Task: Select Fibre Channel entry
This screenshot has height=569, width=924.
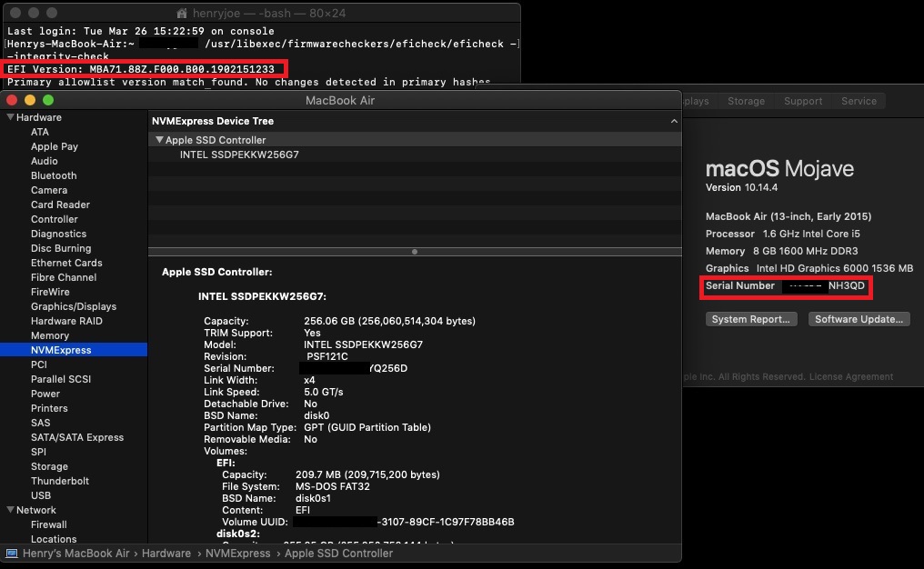Action: [64, 277]
